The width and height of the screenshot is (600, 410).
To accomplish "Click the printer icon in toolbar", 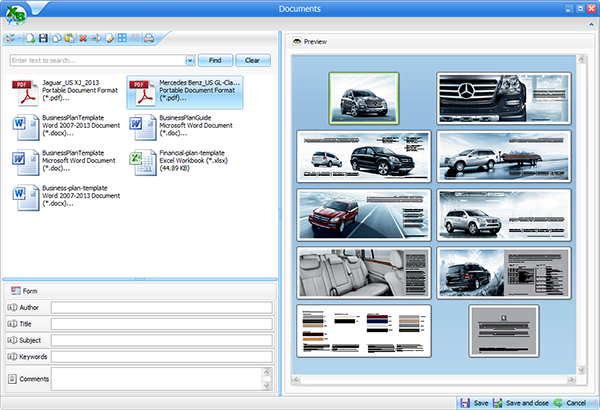I will (x=149, y=39).
